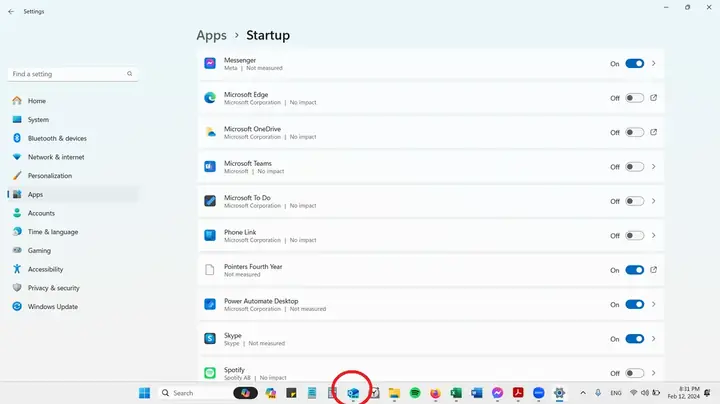Toggle Spotify startup switch on
720x404 pixels.
pyautogui.click(x=635, y=373)
